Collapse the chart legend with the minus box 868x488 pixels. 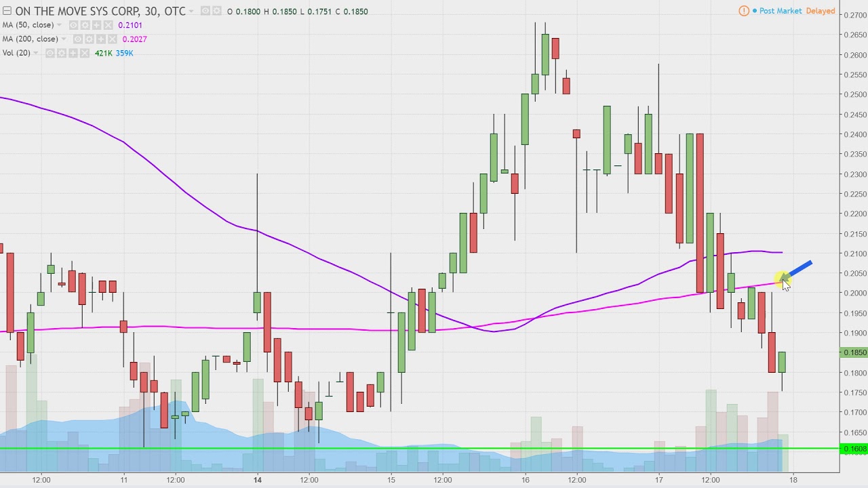point(7,11)
